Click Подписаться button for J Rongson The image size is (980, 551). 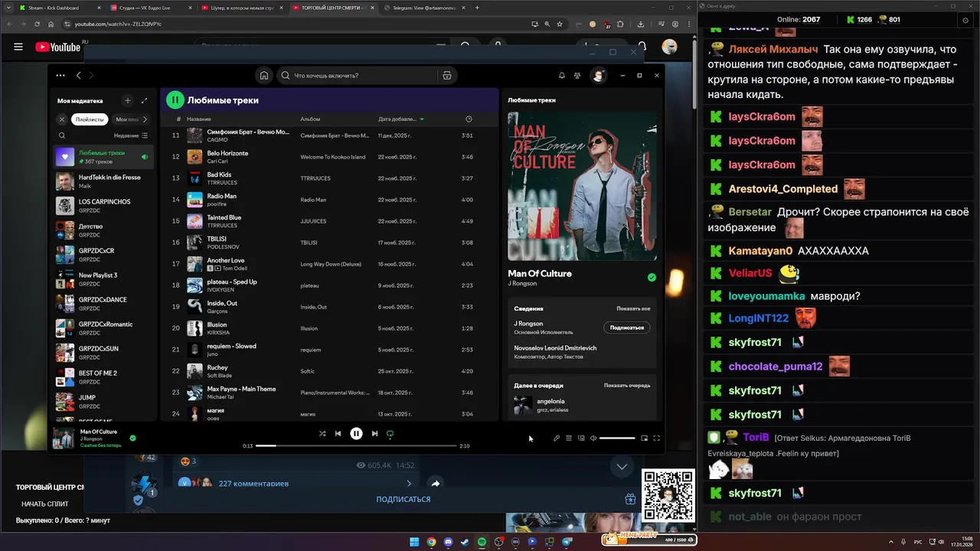[627, 328]
